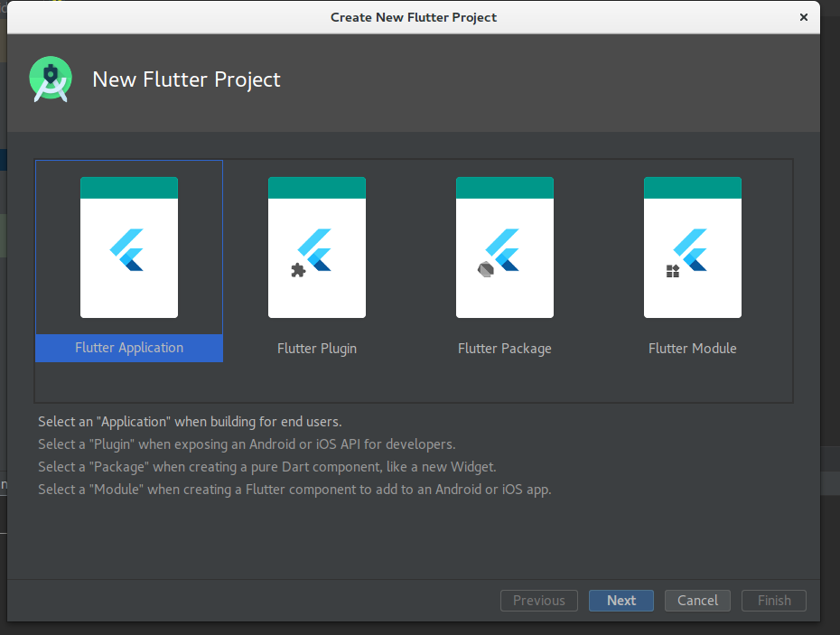840x635 pixels.
Task: Click the Flutter Application label
Action: click(129, 348)
